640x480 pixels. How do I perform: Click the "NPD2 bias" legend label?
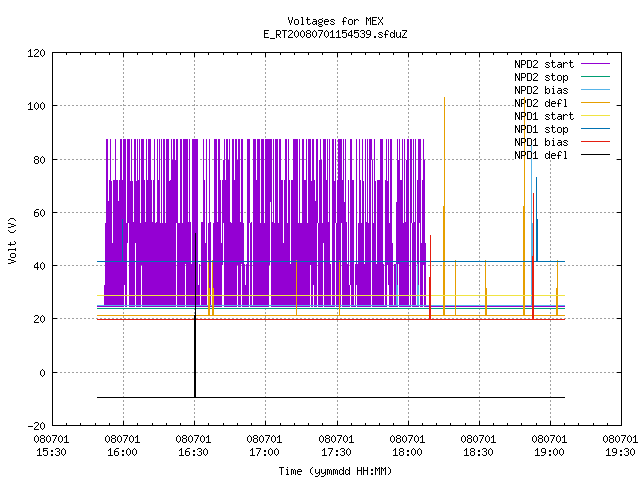coord(541,90)
